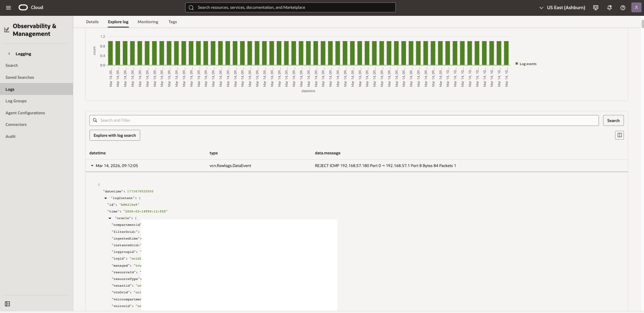This screenshot has width=644, height=313.
Task: Collapse the oracle JSON node
Action: point(110,218)
